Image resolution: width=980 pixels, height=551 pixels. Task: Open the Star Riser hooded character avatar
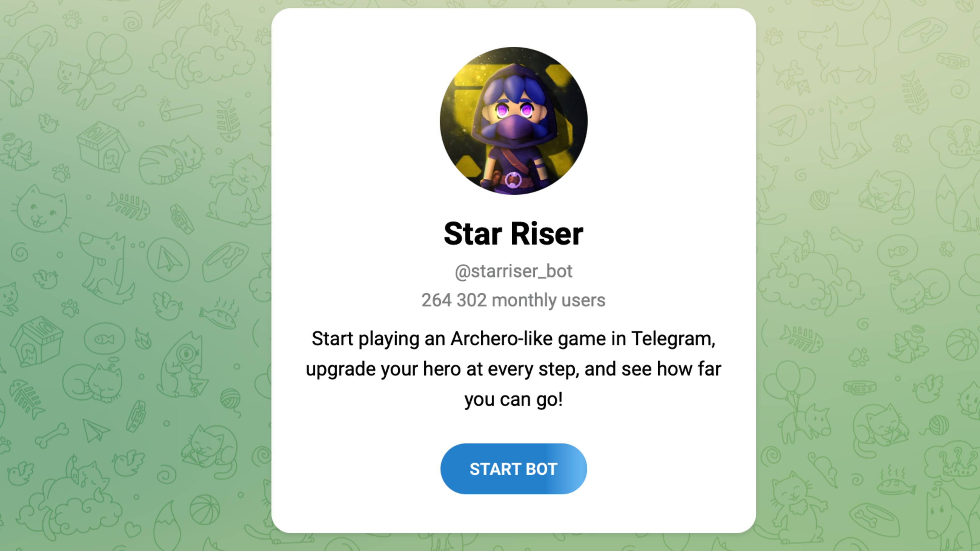click(x=513, y=121)
